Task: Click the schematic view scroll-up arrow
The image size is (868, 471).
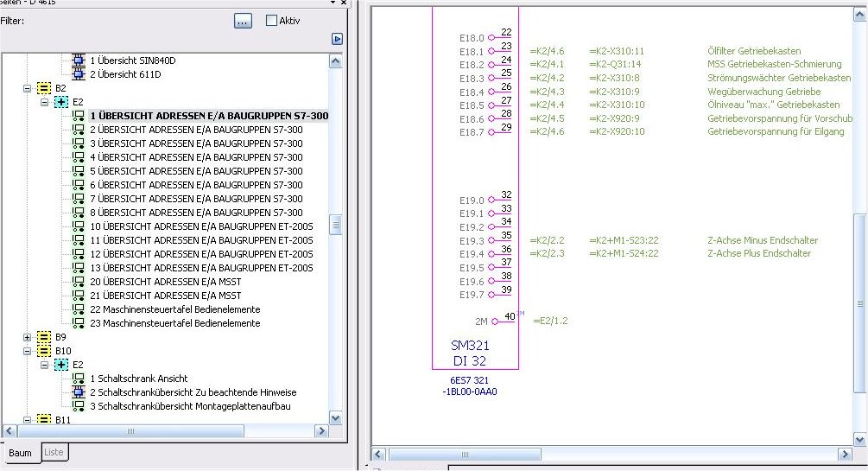Action: (859, 14)
